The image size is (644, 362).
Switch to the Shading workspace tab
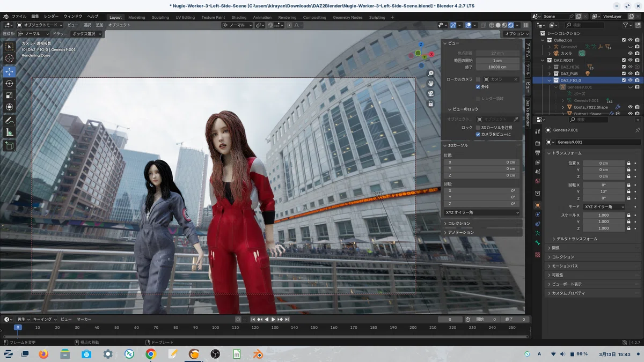point(239,17)
